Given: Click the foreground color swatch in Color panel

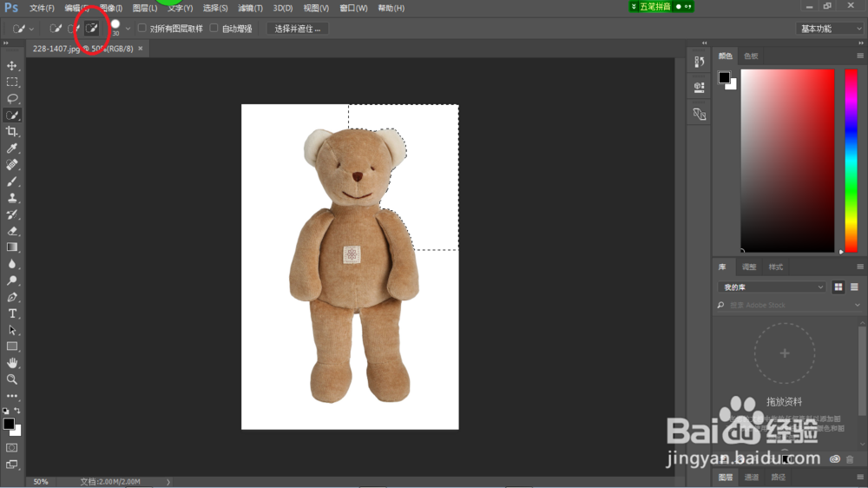Looking at the screenshot, I should pos(724,77).
